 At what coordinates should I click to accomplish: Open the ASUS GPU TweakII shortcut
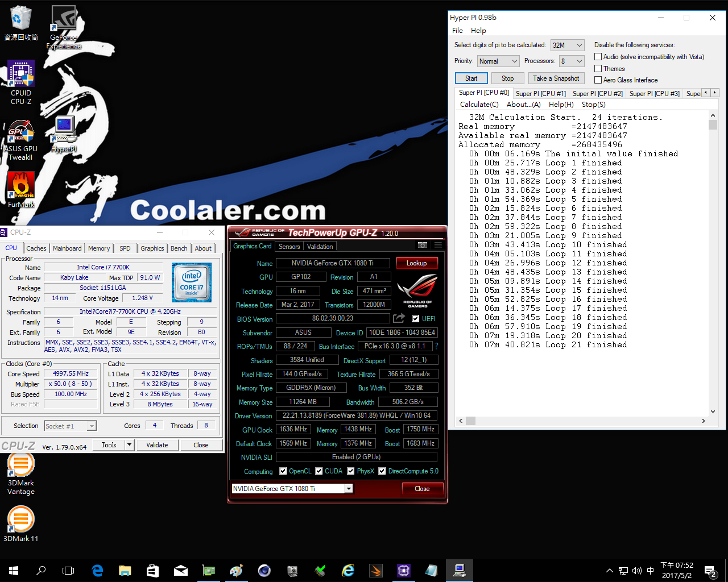click(21, 140)
